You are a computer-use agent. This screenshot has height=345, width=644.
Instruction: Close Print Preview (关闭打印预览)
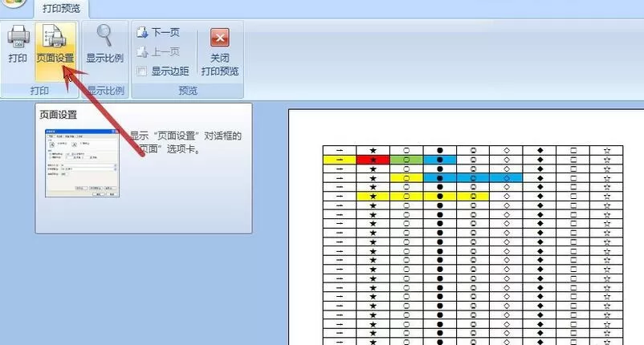(220, 51)
